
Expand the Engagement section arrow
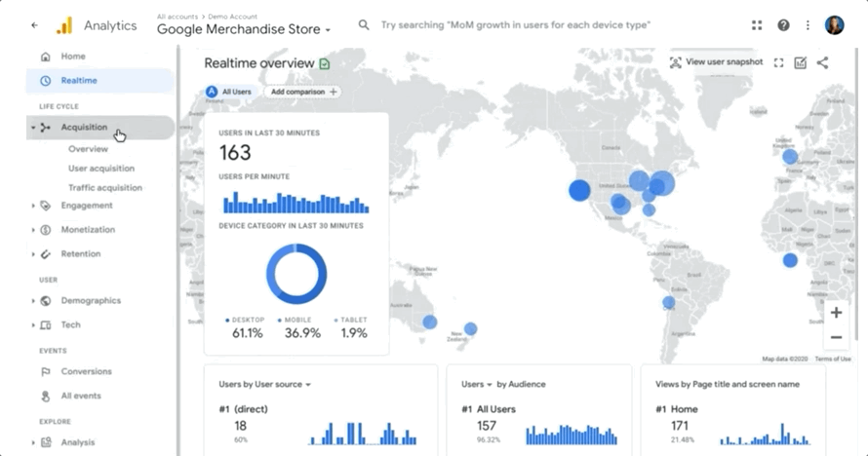[33, 206]
